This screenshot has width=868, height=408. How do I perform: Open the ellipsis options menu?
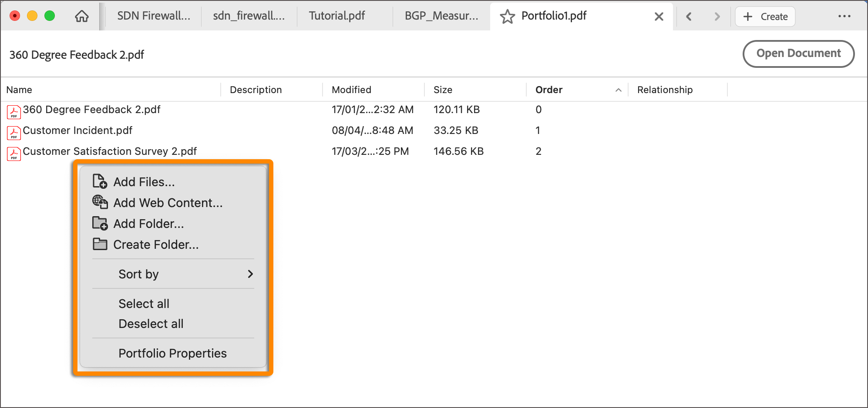(844, 16)
